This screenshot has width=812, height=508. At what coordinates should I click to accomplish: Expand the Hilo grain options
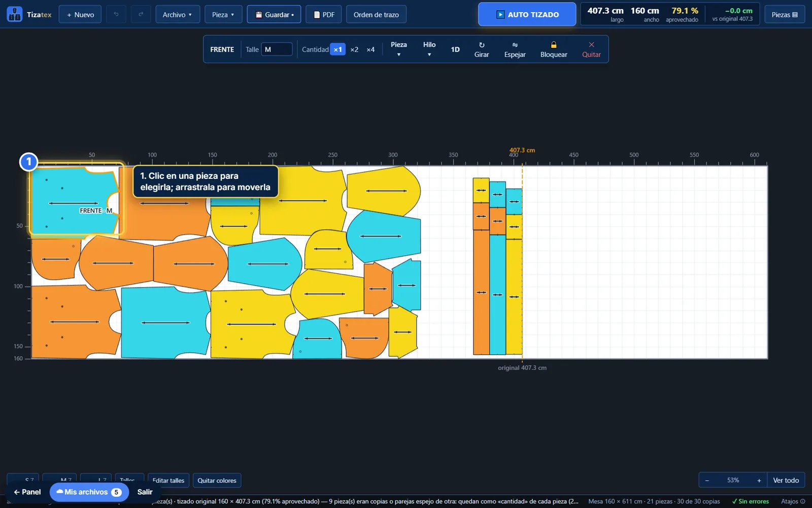pos(429,49)
